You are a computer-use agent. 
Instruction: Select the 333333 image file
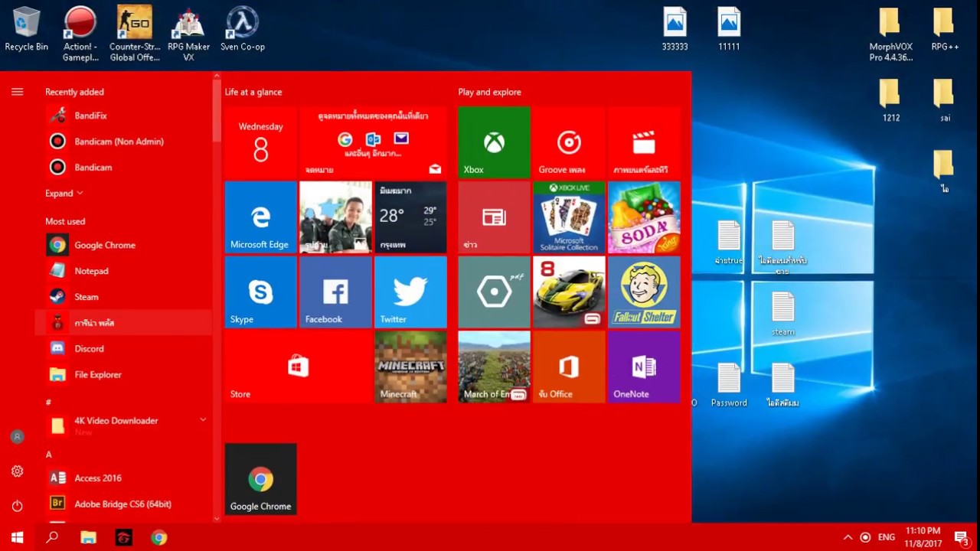point(675,29)
